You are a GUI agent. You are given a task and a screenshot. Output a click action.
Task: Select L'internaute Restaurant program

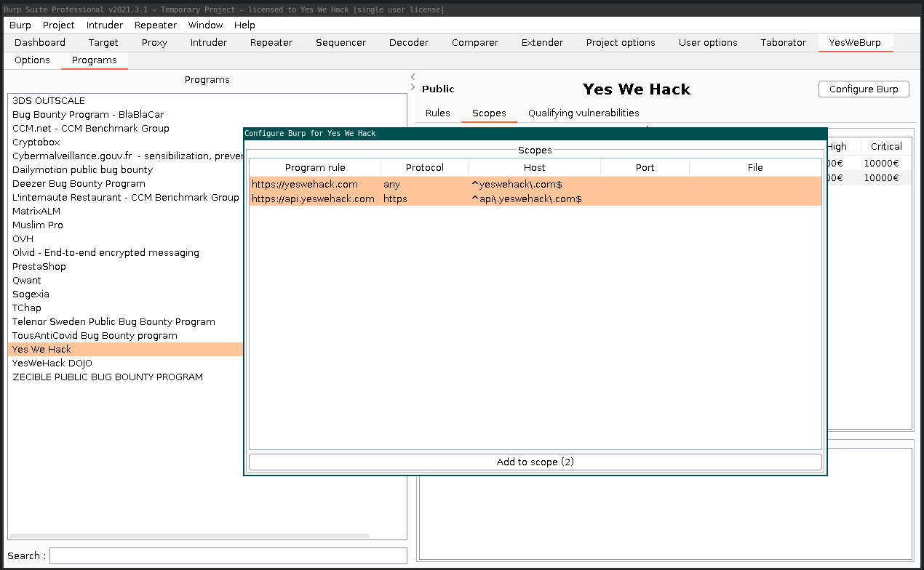[125, 198]
